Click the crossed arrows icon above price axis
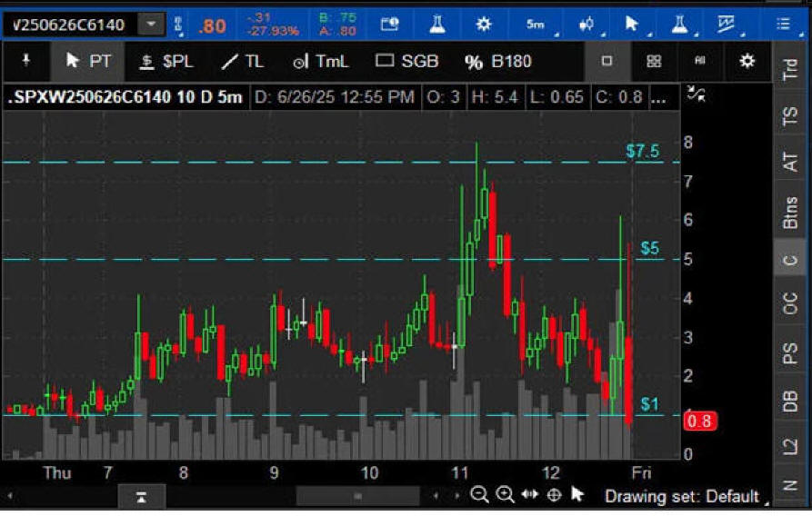Screen dimensions: 812x516 (697, 94)
